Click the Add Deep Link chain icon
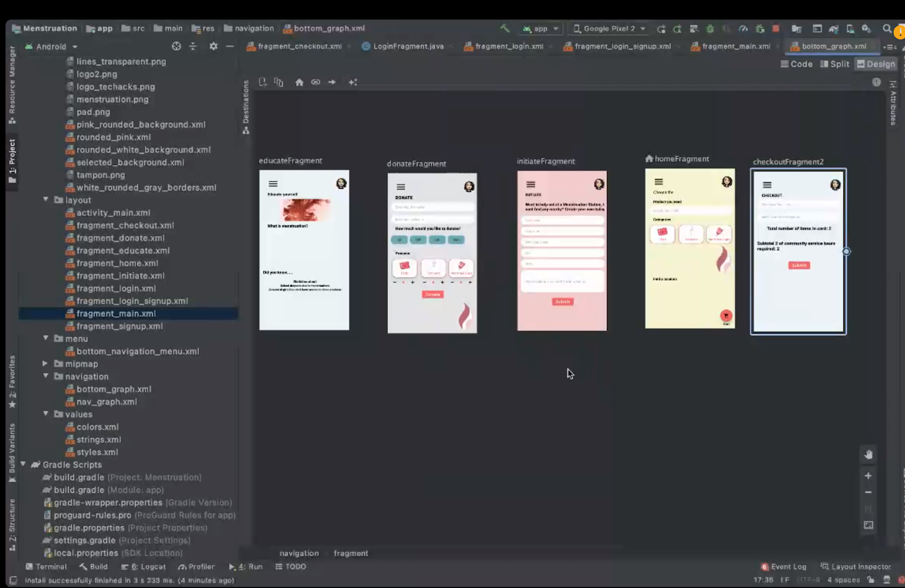This screenshot has height=588, width=905. (316, 82)
